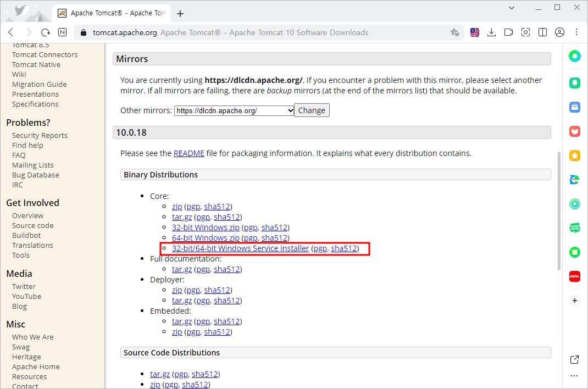Open the green circle sidebar app
The width and height of the screenshot is (588, 389).
tap(574, 56)
